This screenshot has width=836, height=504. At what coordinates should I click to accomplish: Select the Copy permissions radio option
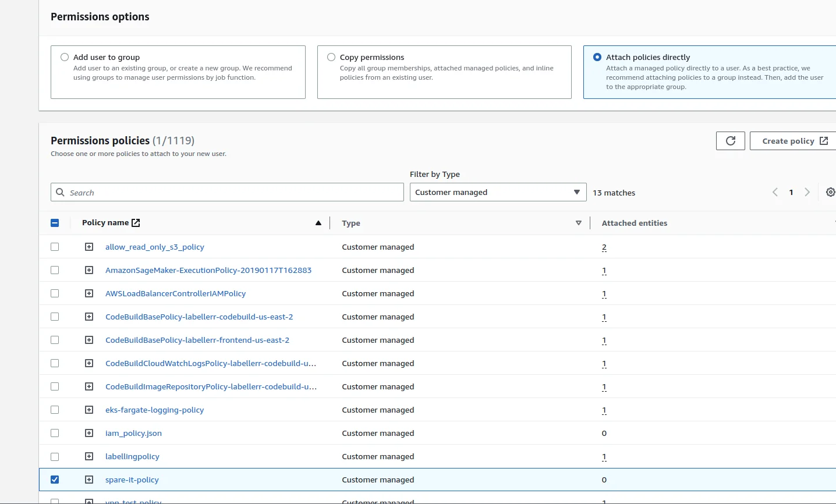pos(331,57)
